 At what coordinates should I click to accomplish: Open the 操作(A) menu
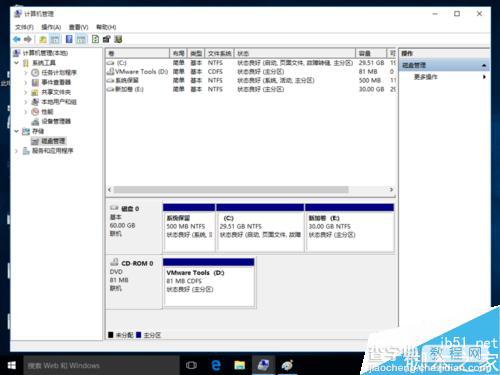click(51, 27)
